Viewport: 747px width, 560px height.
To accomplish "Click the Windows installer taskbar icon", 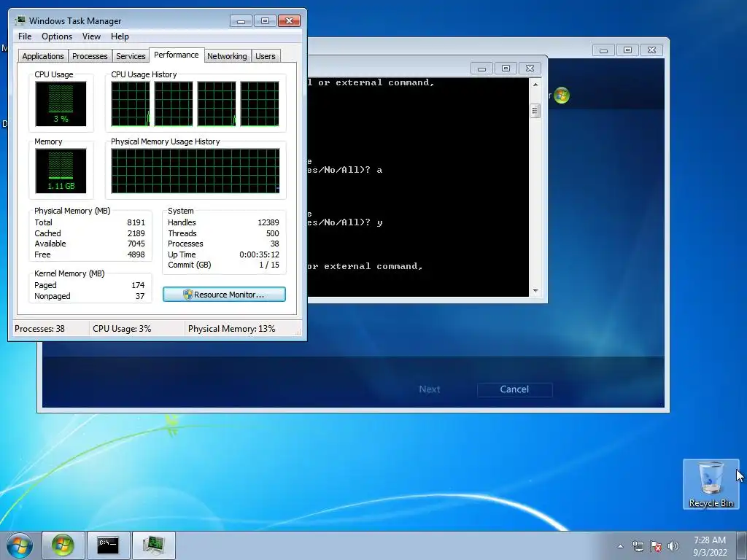I will coord(63,545).
